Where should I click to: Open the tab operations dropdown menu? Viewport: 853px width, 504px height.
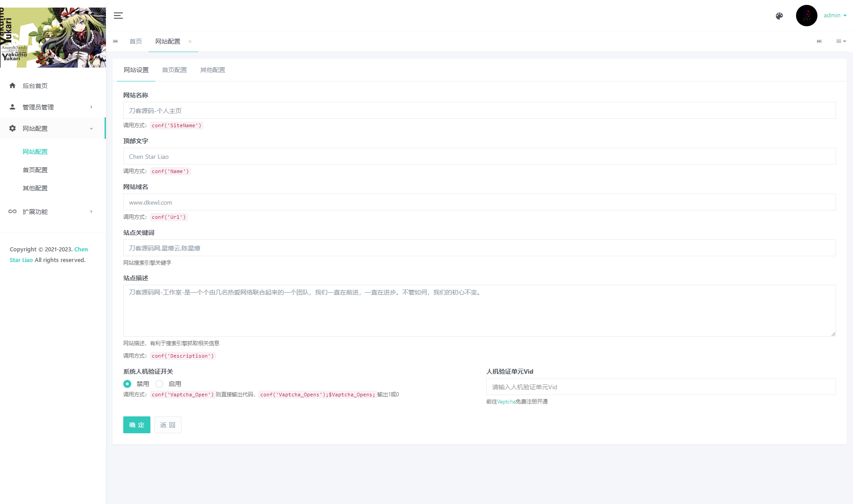click(841, 41)
